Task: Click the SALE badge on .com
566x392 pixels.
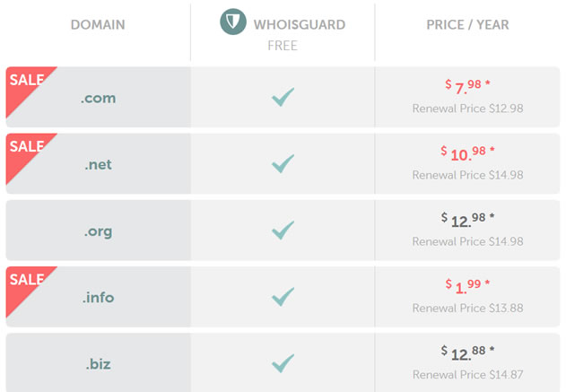Action: click(x=25, y=83)
